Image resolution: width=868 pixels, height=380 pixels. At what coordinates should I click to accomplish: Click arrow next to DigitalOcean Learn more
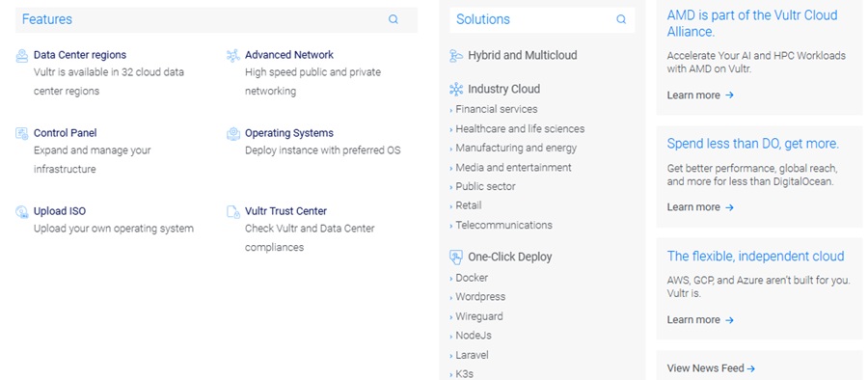click(729, 207)
